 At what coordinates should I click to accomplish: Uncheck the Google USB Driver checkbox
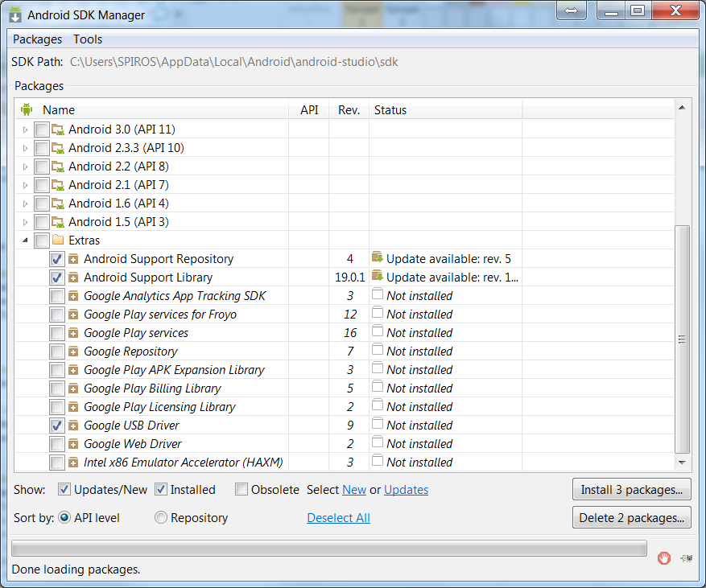pyautogui.click(x=56, y=426)
